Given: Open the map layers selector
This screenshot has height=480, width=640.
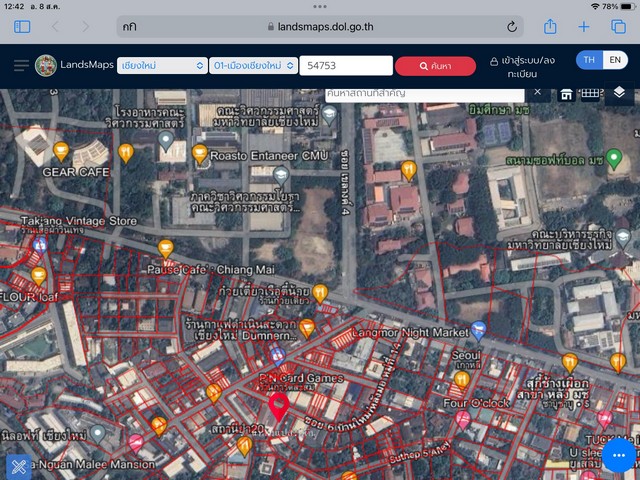Looking at the screenshot, I should coord(619,93).
